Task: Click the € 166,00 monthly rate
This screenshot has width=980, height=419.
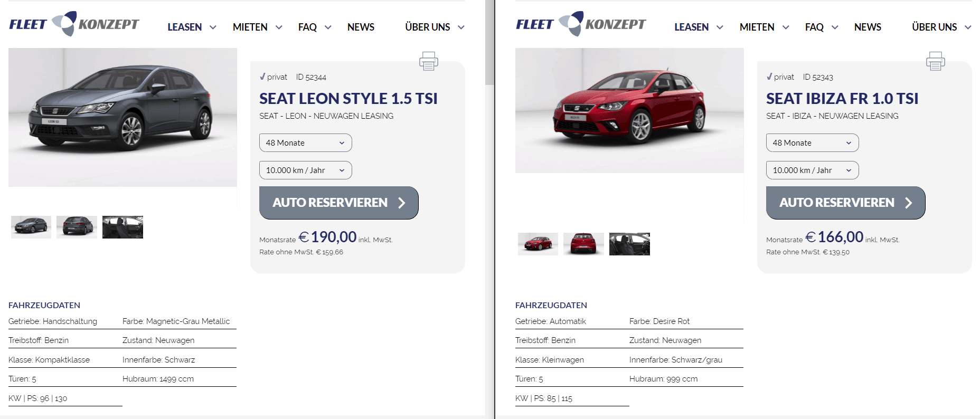Action: tap(834, 237)
